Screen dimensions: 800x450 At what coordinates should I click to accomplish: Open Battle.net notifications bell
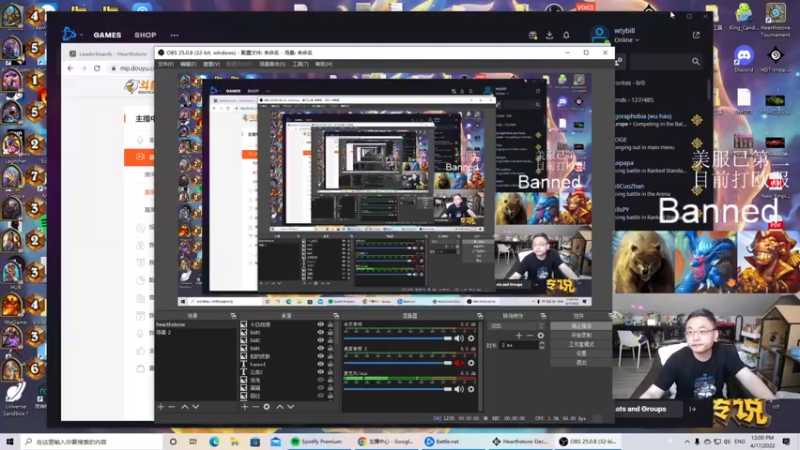[566, 35]
